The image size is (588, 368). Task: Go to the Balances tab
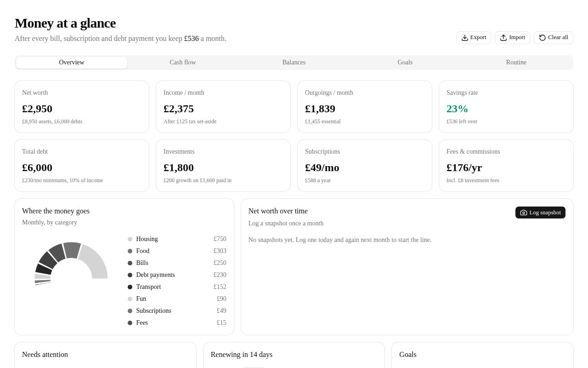pyautogui.click(x=294, y=63)
